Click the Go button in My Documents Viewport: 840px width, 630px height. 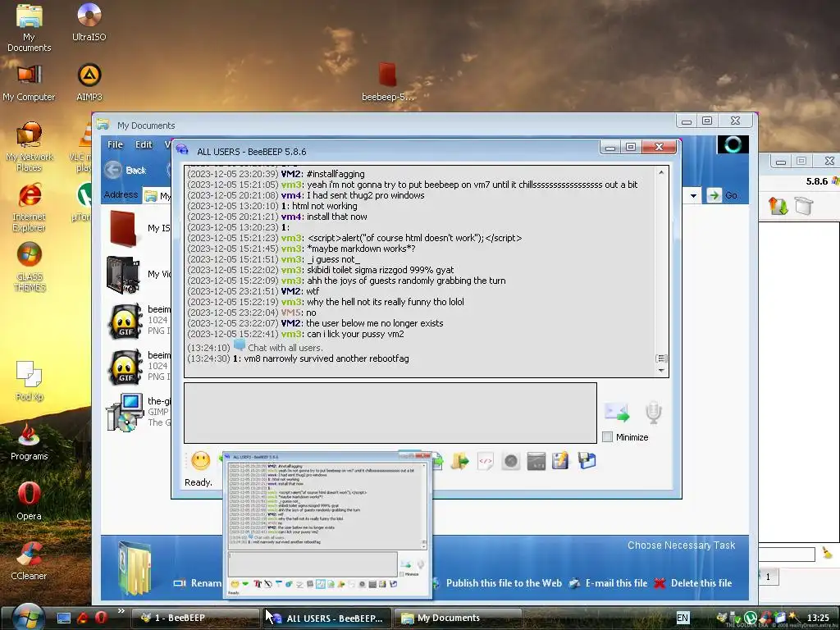tap(722, 195)
